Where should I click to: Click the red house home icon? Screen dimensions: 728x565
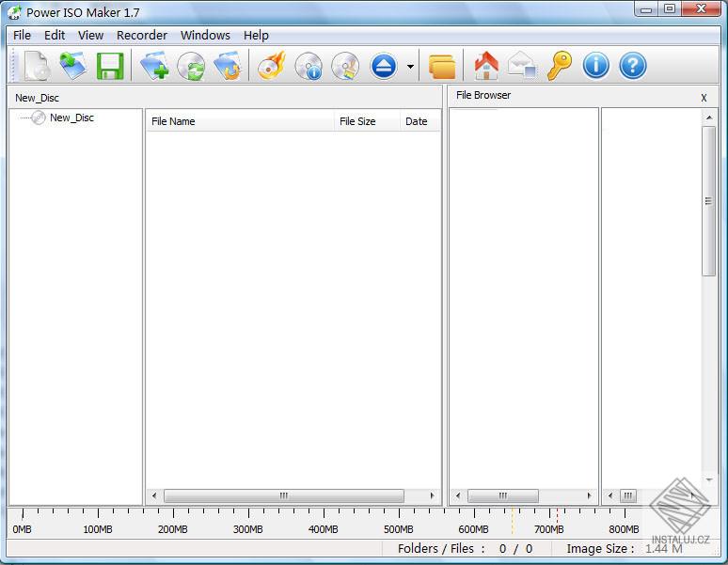tap(486, 66)
